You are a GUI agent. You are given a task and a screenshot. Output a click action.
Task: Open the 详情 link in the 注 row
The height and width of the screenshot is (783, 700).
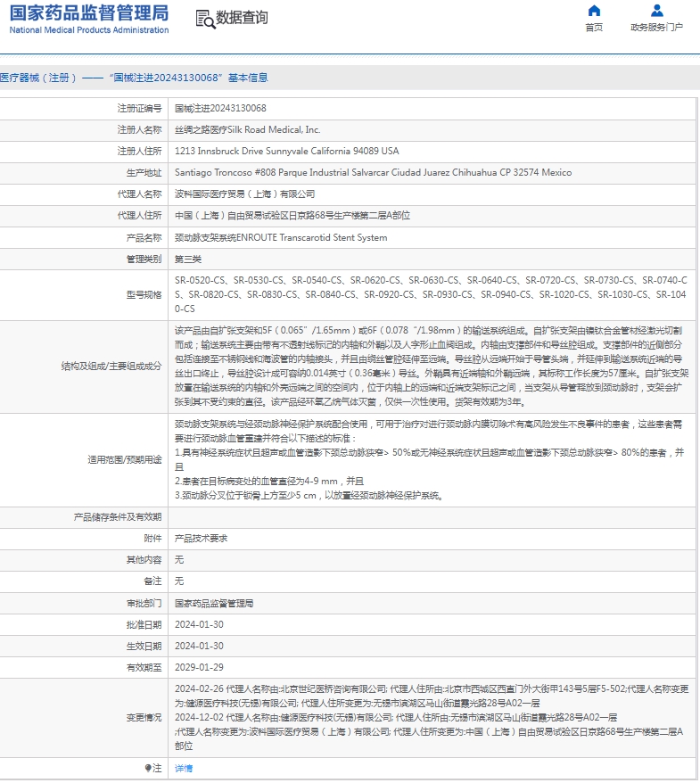pos(184,768)
